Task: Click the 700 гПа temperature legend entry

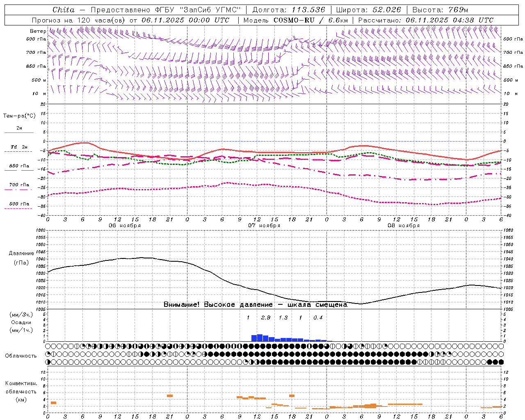Action: coord(19,185)
